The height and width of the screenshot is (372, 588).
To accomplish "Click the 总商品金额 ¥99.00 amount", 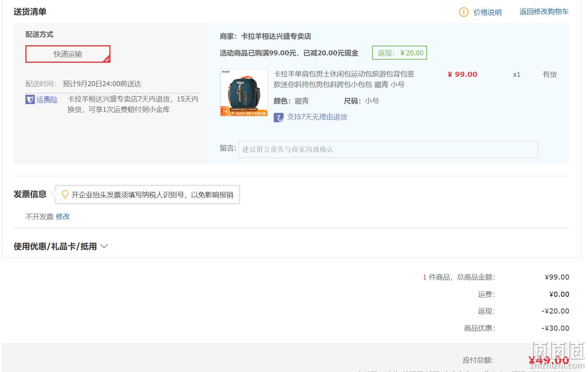I will (557, 277).
